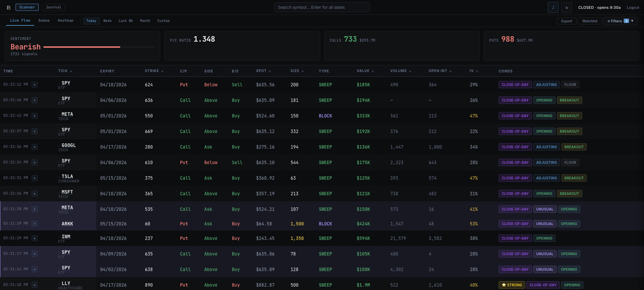Click the app logo icon
Screen dimensions: 644x290
pyautogui.click(x=9, y=7)
